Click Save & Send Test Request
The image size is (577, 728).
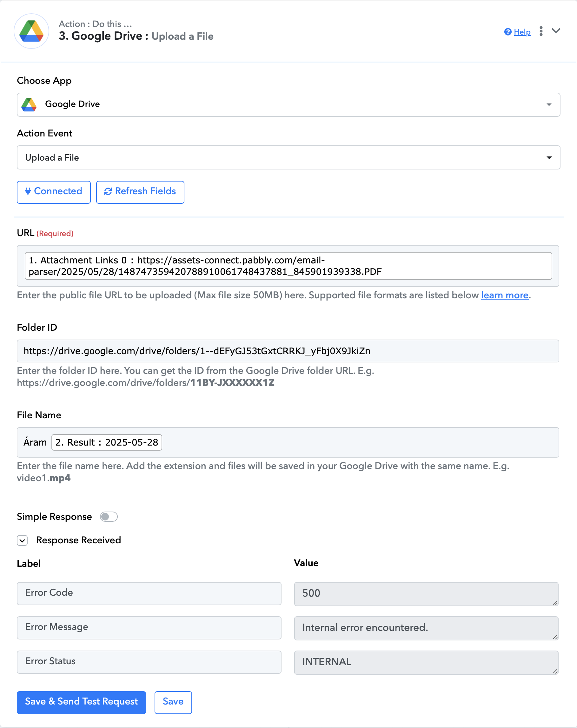pos(81,702)
